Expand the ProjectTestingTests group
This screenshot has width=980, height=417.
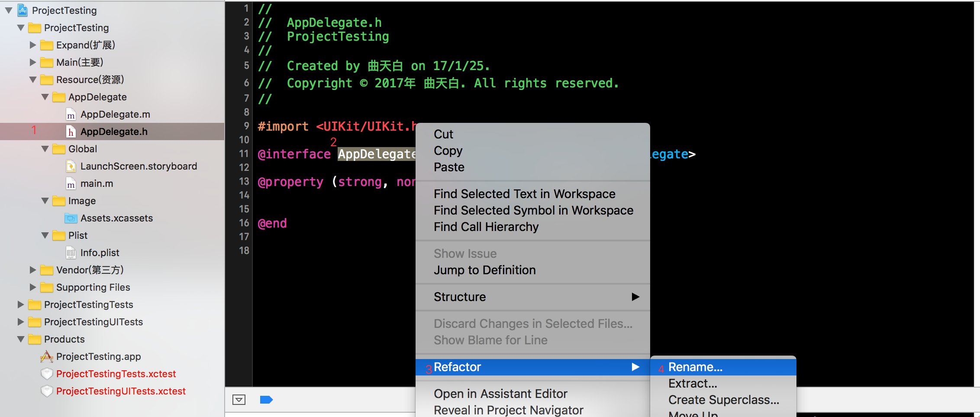pyautogui.click(x=21, y=305)
